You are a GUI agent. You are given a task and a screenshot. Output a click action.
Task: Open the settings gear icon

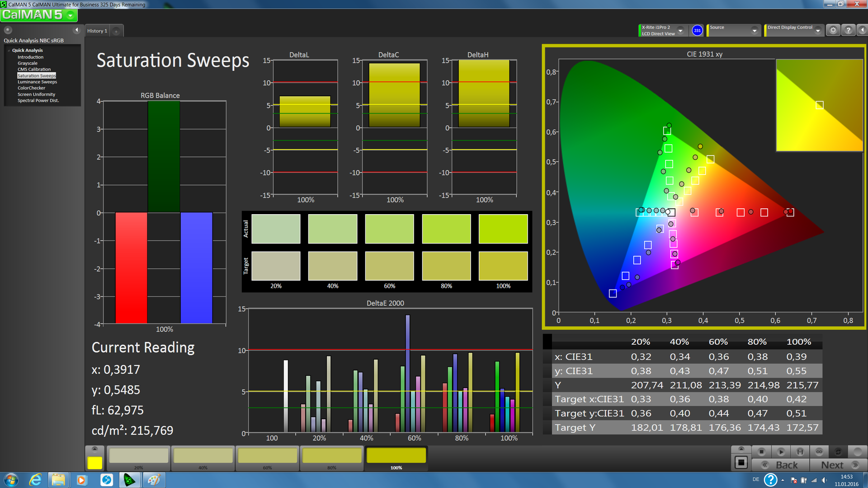point(833,30)
